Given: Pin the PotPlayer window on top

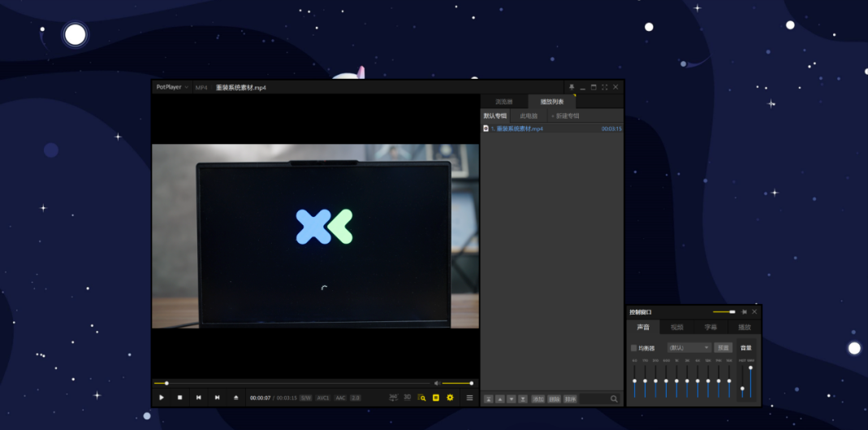Looking at the screenshot, I should click(572, 87).
